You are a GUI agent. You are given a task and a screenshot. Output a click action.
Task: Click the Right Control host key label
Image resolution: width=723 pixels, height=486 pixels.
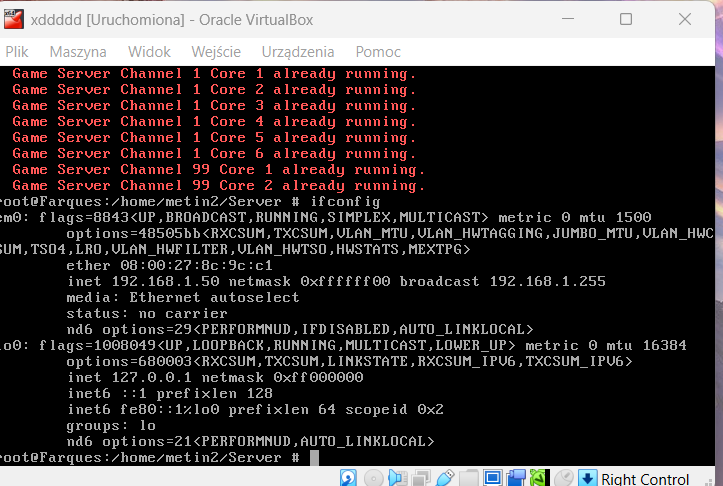pyautogui.click(x=646, y=479)
